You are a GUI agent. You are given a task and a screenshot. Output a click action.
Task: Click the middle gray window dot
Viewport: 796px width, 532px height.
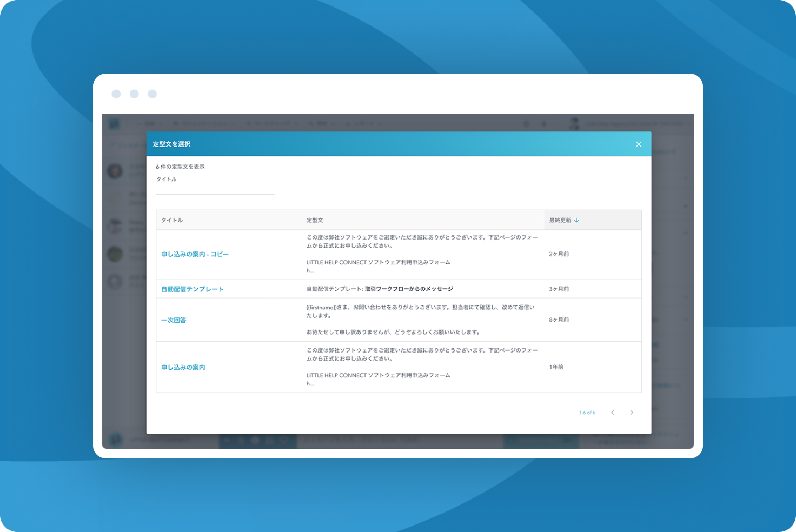134,94
